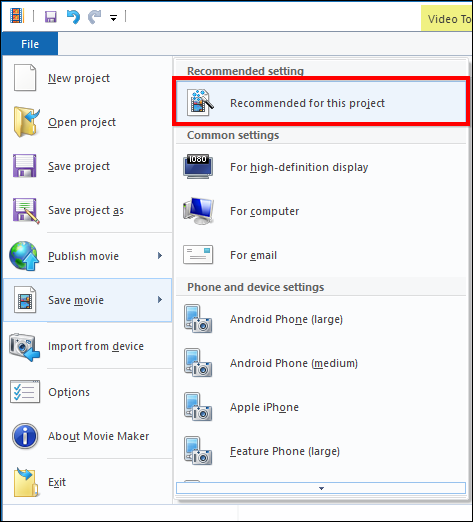The width and height of the screenshot is (473, 522).
Task: Click the Redo arrow icon
Action: point(95,17)
